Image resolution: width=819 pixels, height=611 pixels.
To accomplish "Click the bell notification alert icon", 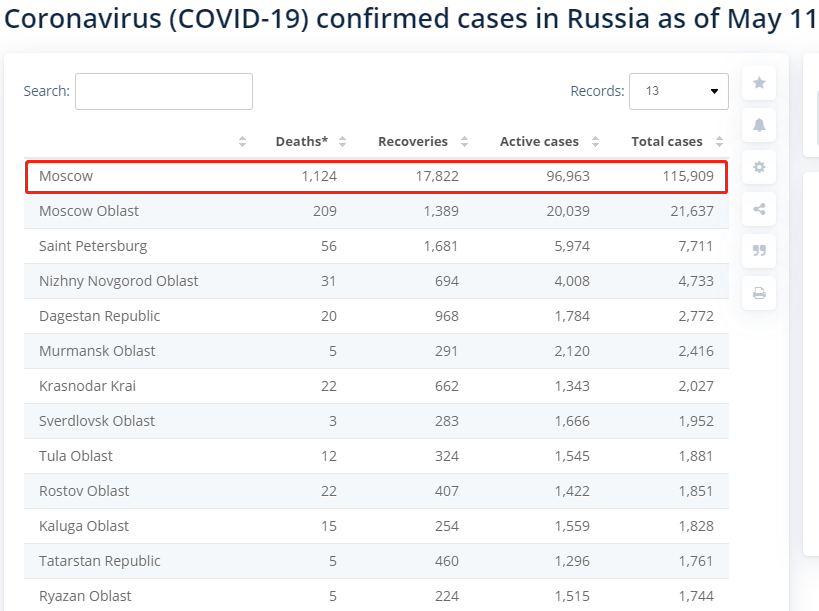I will pos(759,125).
